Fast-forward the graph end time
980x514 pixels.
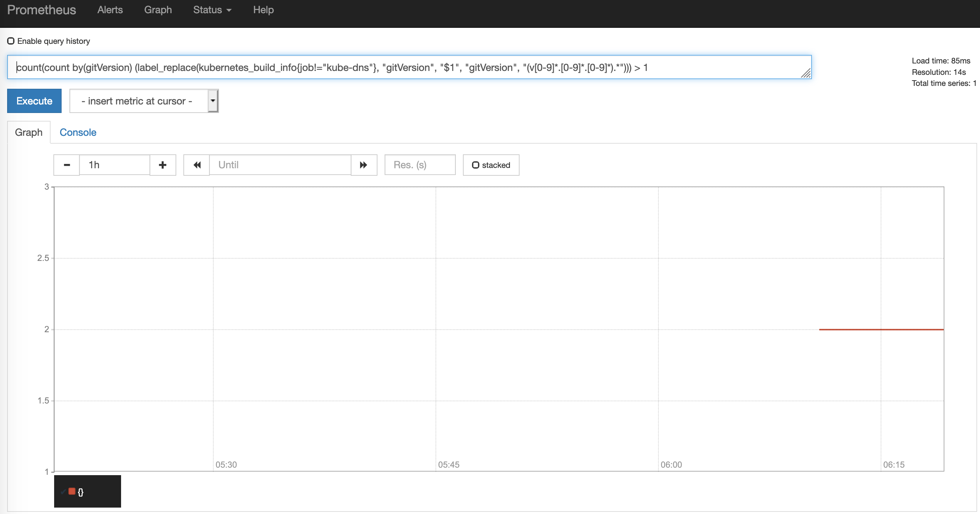[x=363, y=165]
